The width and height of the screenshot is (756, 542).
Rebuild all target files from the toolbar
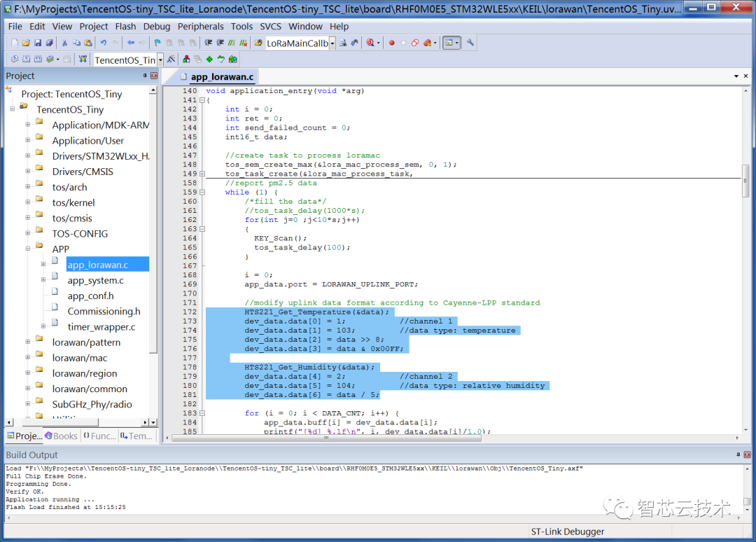(38, 60)
